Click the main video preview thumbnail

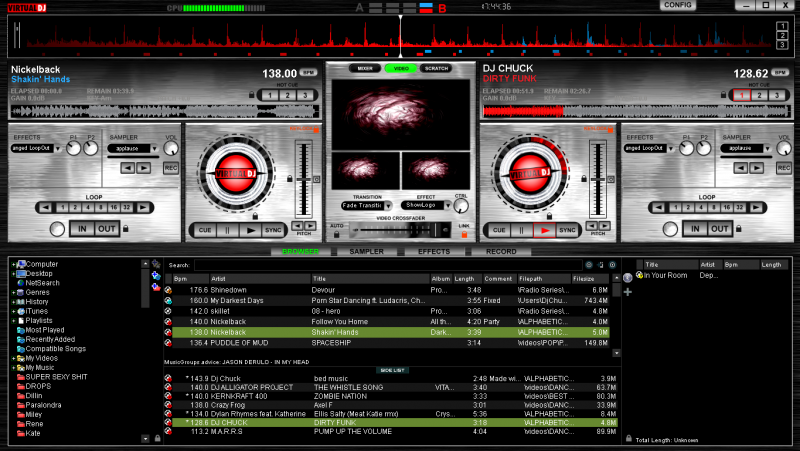[x=401, y=114]
